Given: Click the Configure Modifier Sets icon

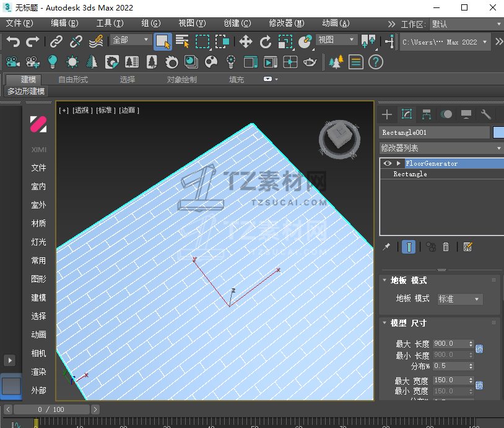Looking at the screenshot, I should tap(467, 247).
